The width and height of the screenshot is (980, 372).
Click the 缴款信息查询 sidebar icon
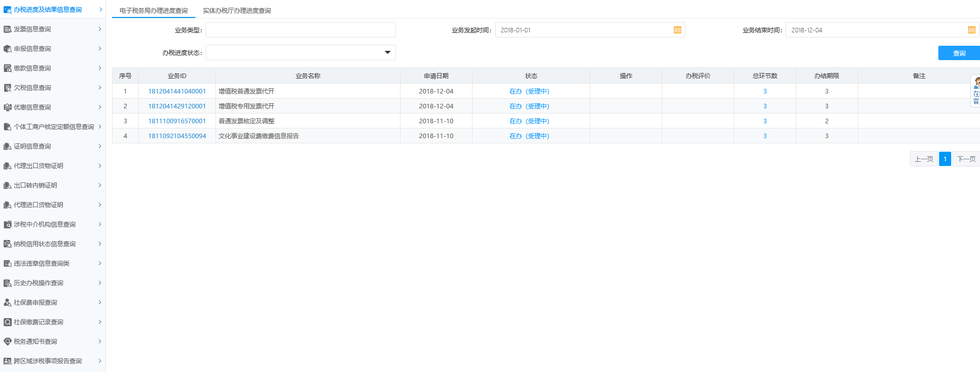[x=7, y=68]
